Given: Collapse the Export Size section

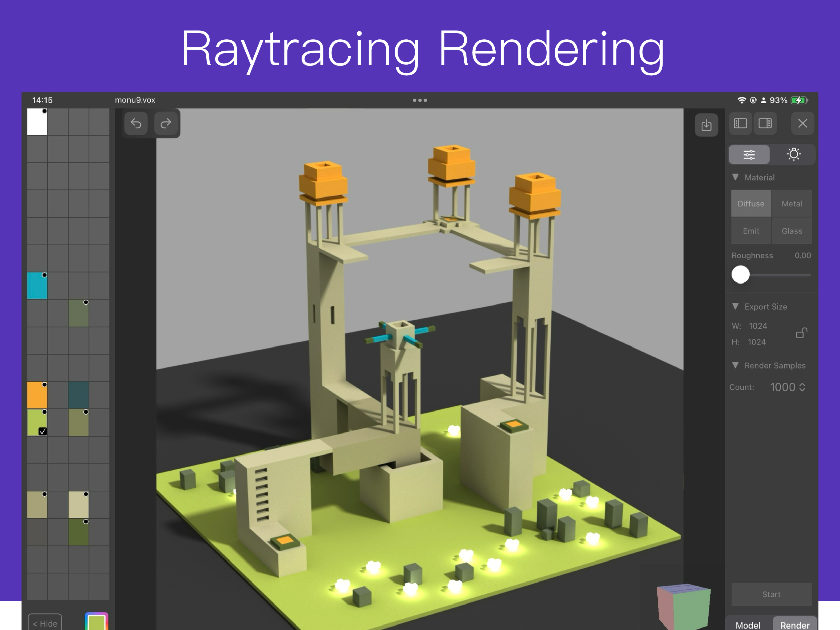Looking at the screenshot, I should pos(735,306).
